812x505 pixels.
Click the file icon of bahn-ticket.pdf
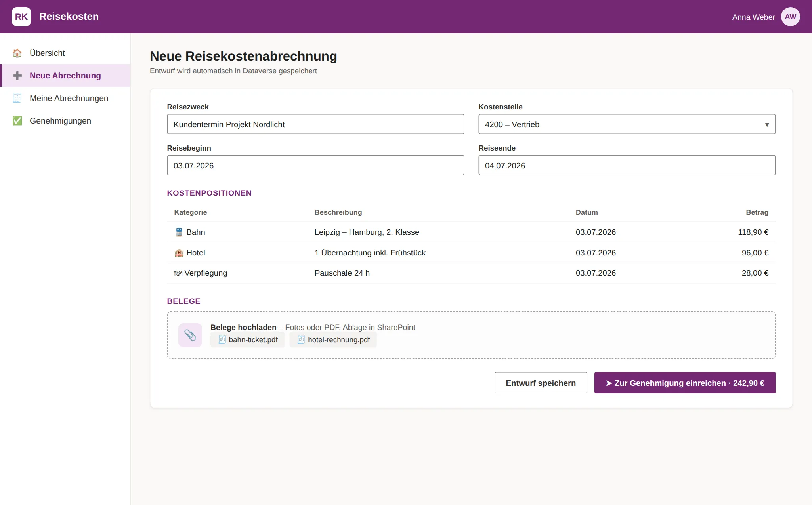click(x=222, y=340)
